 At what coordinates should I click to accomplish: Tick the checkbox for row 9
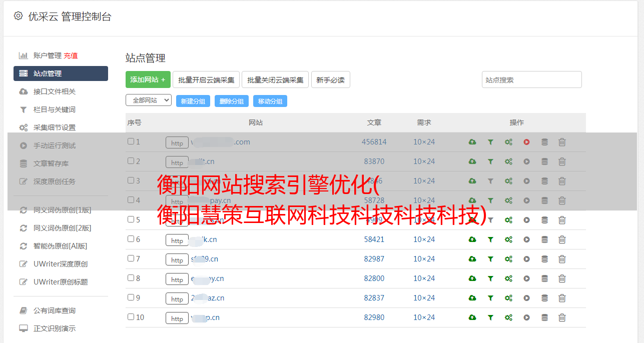click(x=131, y=297)
